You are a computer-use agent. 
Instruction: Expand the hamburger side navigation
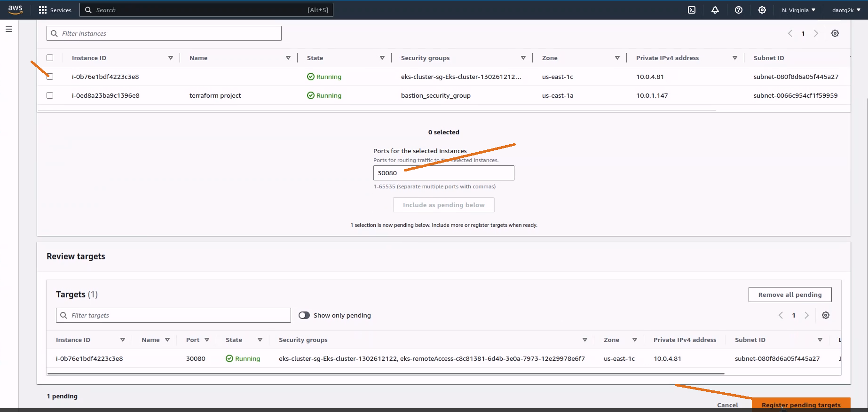[9, 29]
